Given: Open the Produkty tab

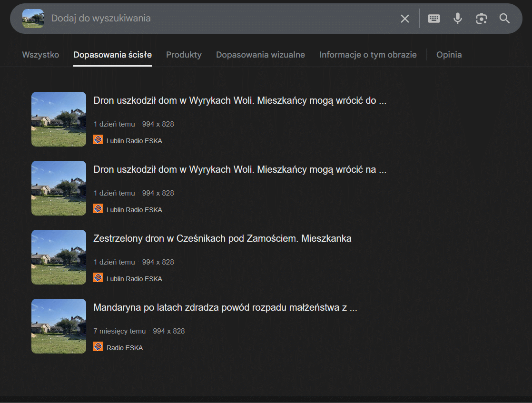Looking at the screenshot, I should [184, 55].
